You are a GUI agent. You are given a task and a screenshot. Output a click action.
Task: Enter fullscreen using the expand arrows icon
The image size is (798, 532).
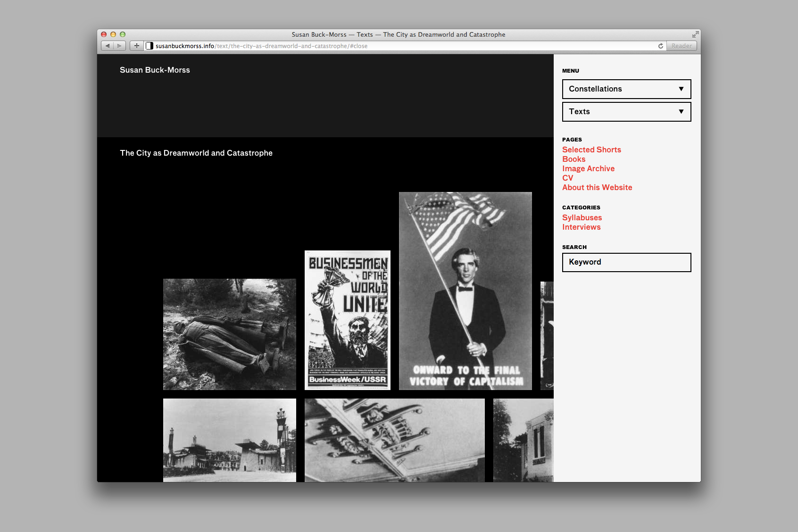pos(695,34)
